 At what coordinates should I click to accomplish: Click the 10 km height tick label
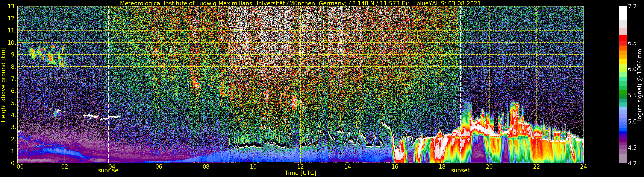click(x=11, y=43)
